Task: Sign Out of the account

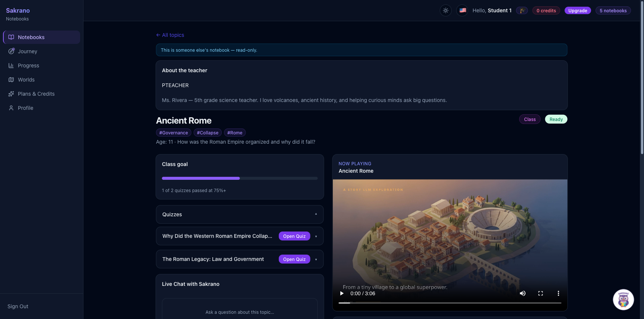Action: [x=18, y=306]
